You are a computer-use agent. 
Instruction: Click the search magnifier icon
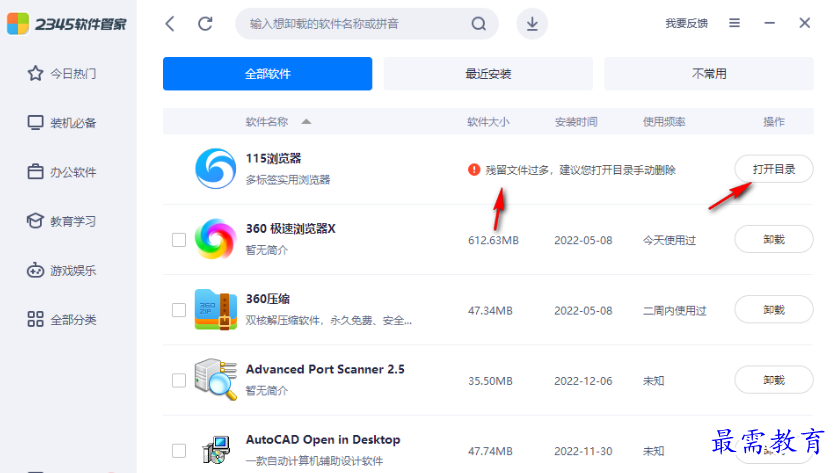point(479,23)
